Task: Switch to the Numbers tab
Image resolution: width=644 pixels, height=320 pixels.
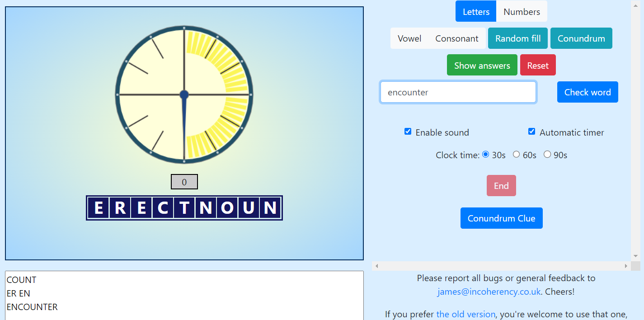Action: pos(522,12)
